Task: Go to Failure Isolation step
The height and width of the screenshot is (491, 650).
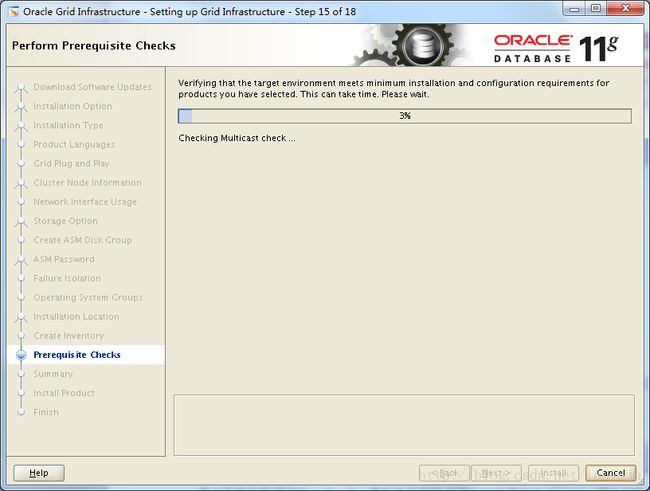Action: [x=67, y=278]
